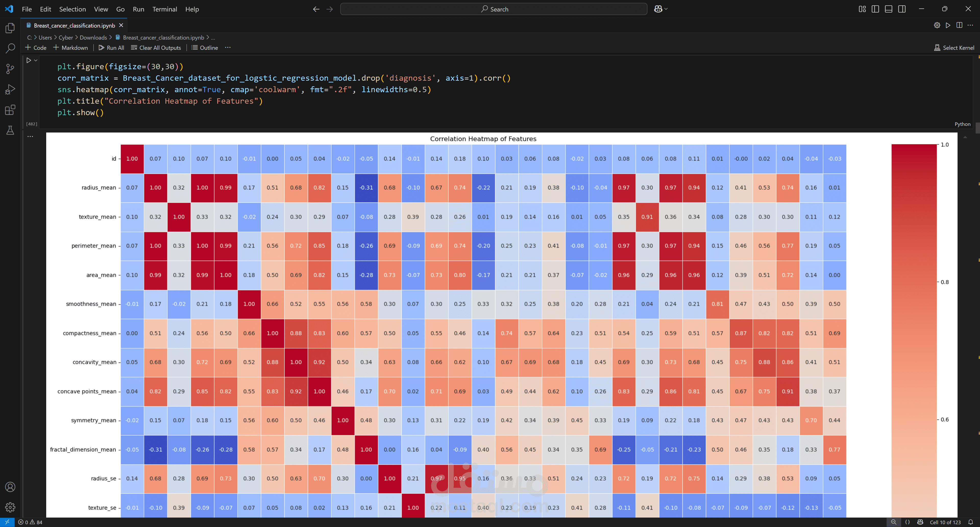
Task: Open the Selection menu
Action: (72, 9)
